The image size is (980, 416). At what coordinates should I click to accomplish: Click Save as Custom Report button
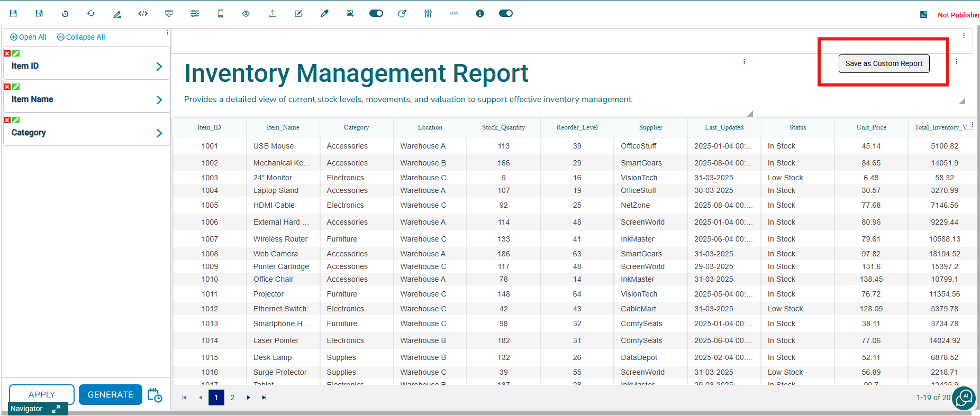pyautogui.click(x=884, y=64)
